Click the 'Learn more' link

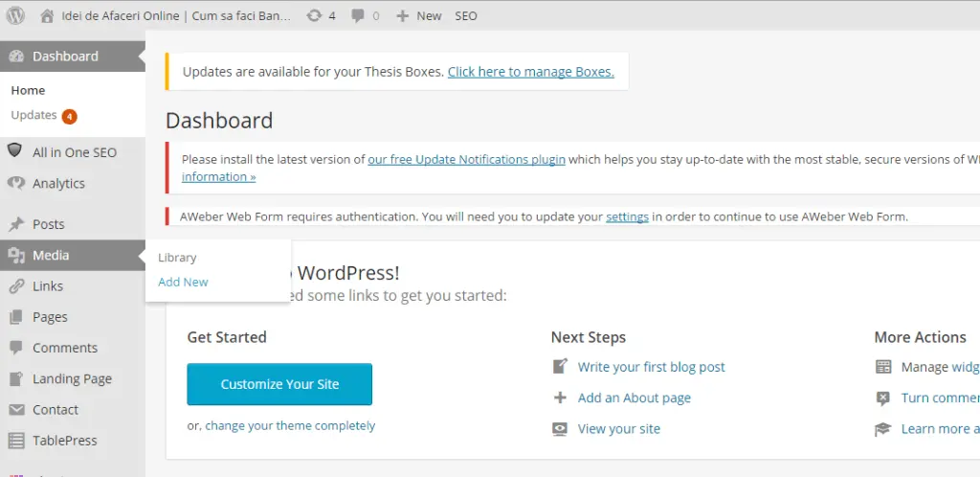tap(940, 429)
